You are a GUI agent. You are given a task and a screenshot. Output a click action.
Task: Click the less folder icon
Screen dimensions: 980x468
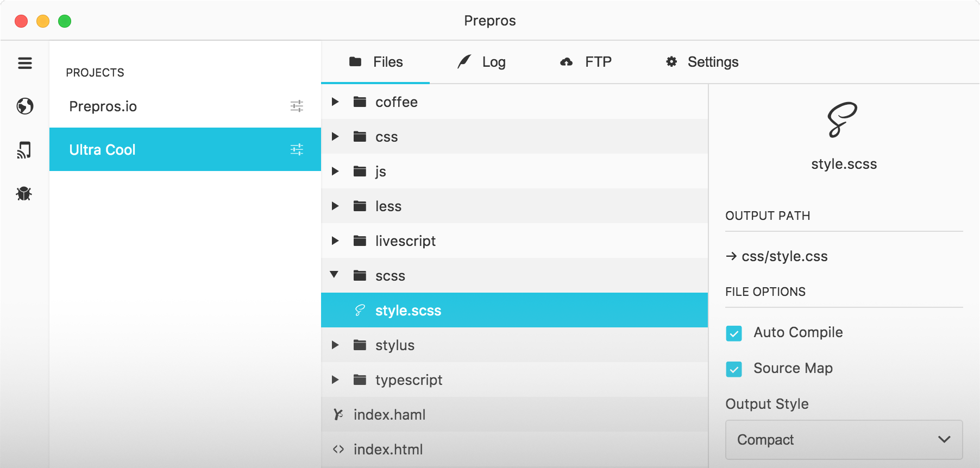point(360,206)
